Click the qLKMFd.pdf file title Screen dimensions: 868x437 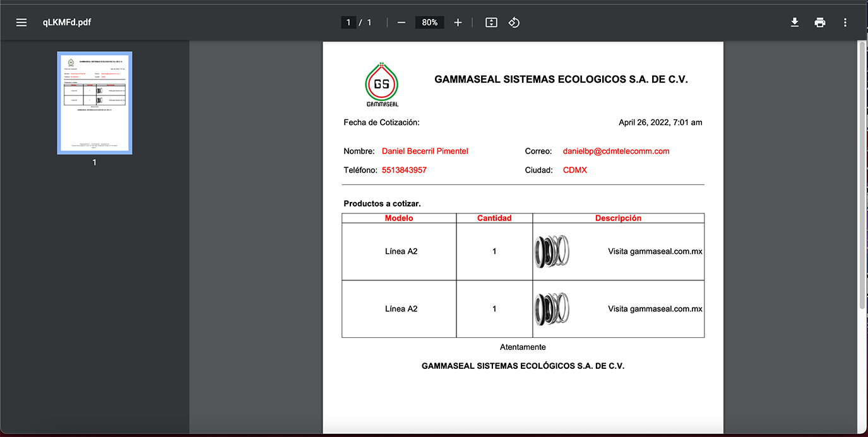tap(68, 23)
